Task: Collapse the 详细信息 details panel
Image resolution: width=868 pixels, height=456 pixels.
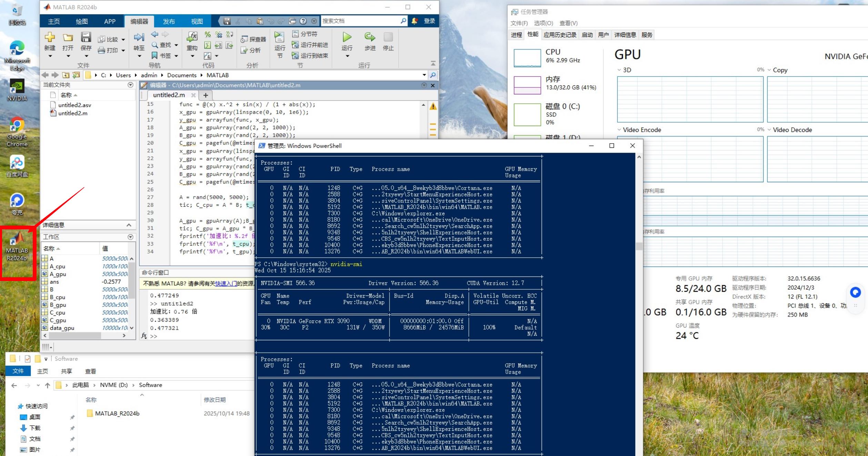Action: tap(129, 225)
